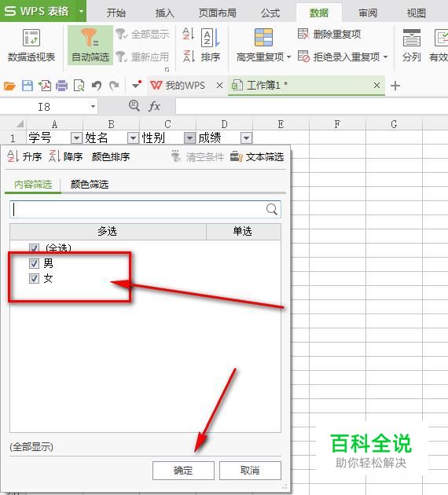Expand the 拒绝录入重复项 dropdown arrow
The width and height of the screenshot is (448, 495).
point(385,57)
